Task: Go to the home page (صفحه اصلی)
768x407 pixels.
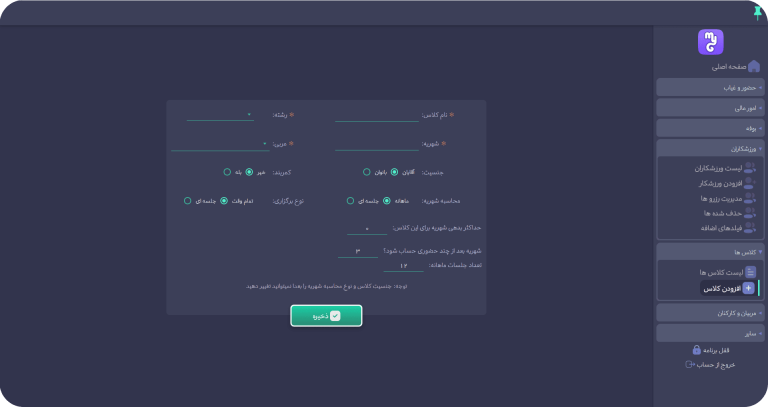Action: (x=736, y=66)
